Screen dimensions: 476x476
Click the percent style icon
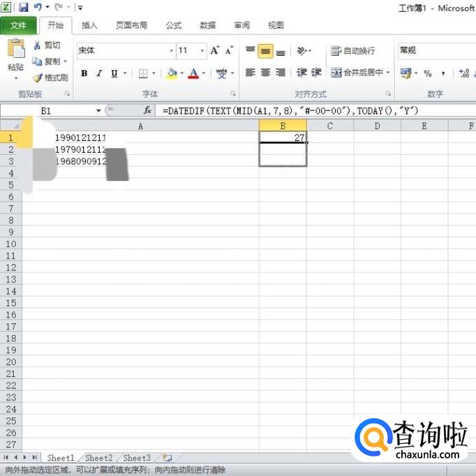[x=428, y=73]
